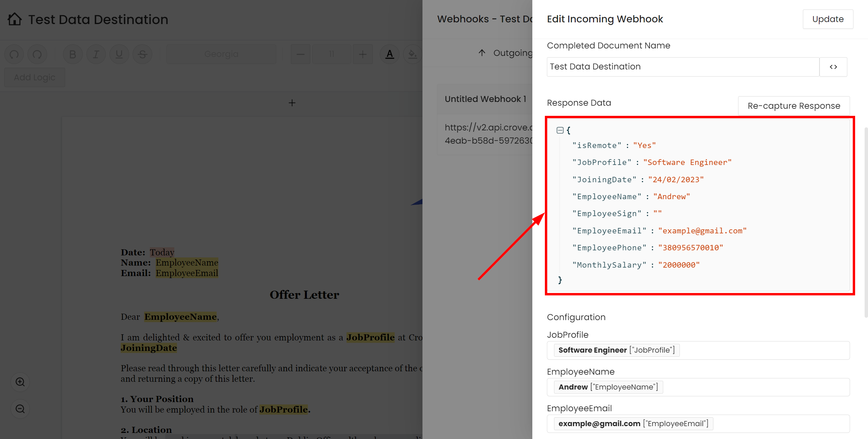Increase font size with the plus button
Image resolution: width=868 pixels, height=439 pixels.
coord(362,54)
